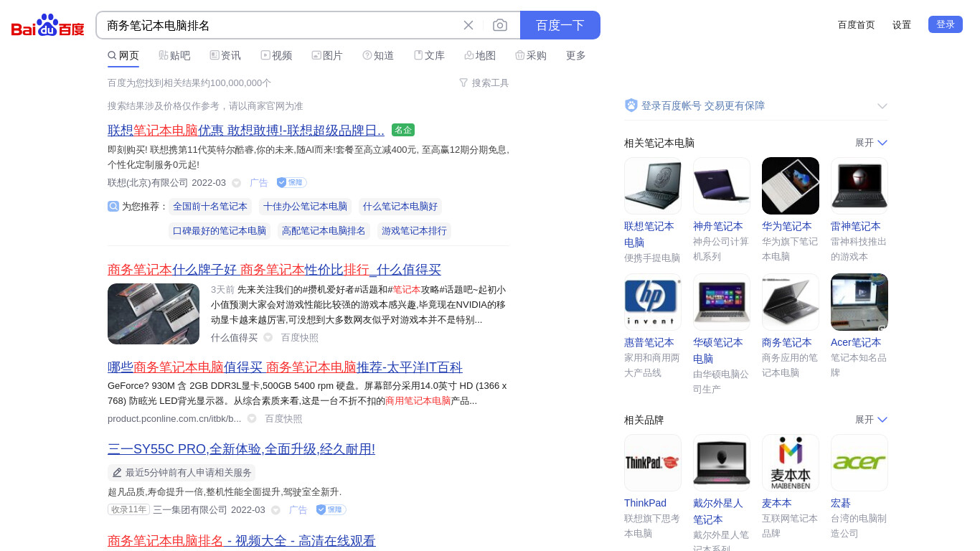Select the 游戏笔记本排行 suggestion
Screen dimensions: 980x551
[414, 231]
